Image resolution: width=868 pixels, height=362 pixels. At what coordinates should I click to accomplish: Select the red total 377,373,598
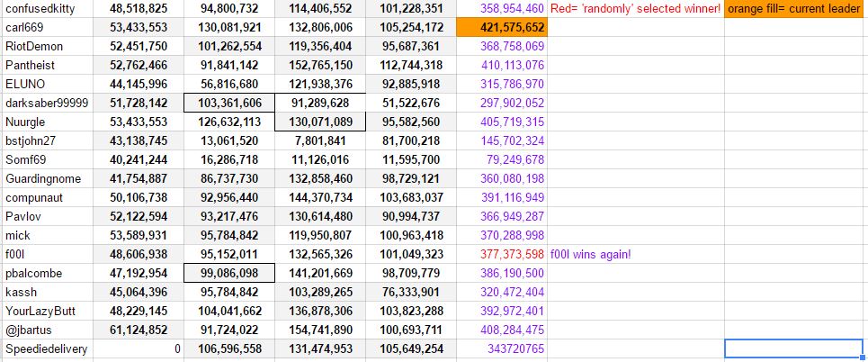tap(501, 255)
